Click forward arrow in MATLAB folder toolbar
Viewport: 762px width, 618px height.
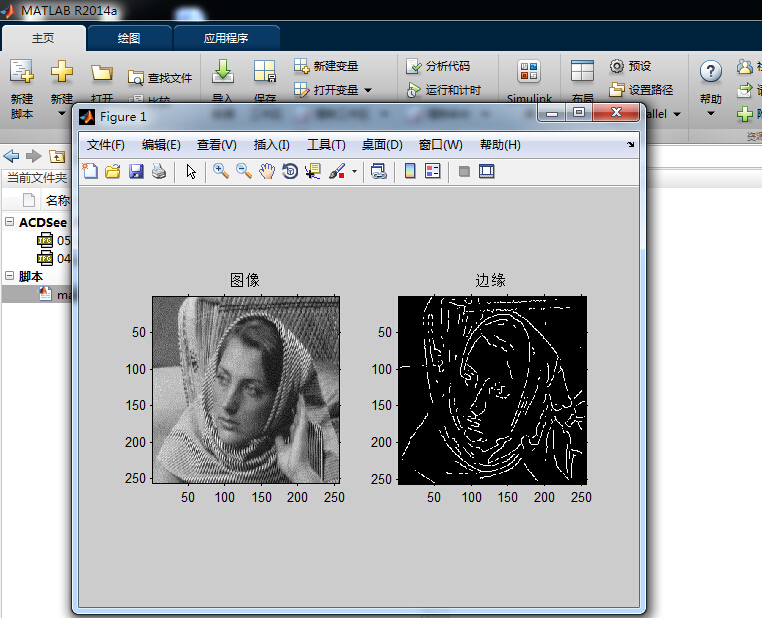click(34, 156)
